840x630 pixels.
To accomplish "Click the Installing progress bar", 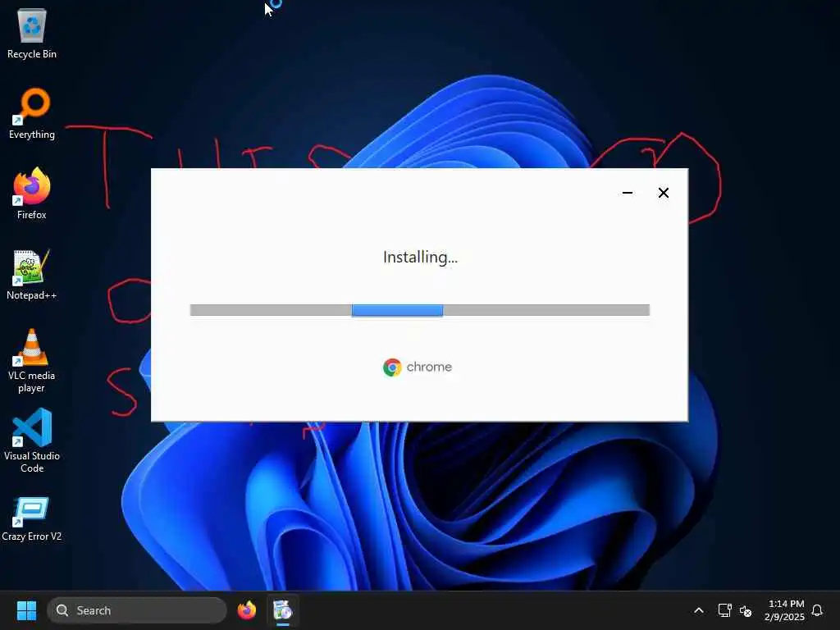I will 420,310.
